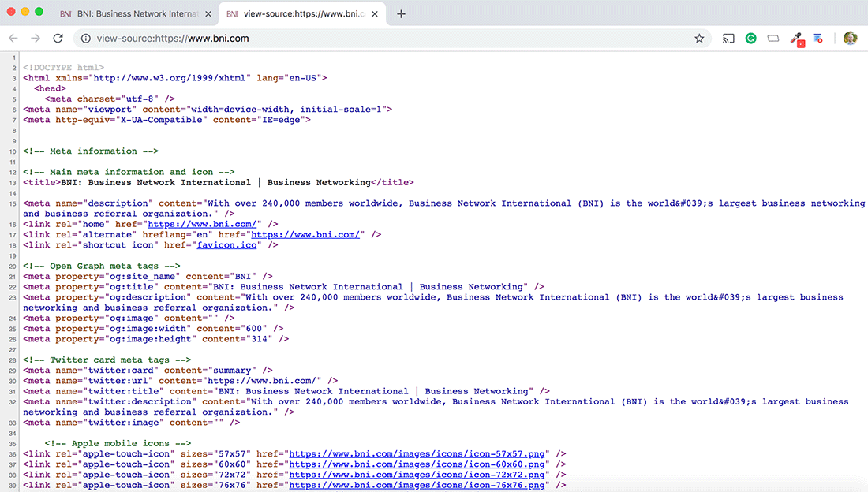Close the view-source tab
Screen dimensions: 868x492
(375, 13)
